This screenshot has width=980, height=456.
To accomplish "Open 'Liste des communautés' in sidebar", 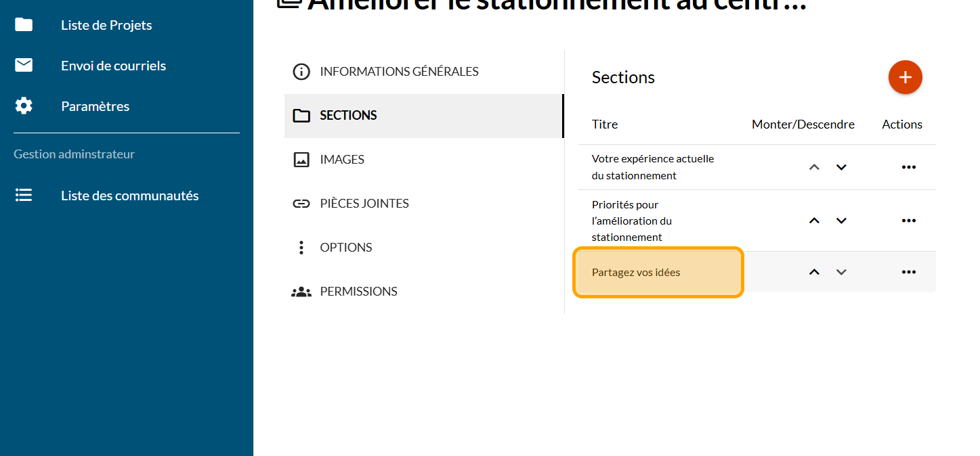I will click(129, 196).
